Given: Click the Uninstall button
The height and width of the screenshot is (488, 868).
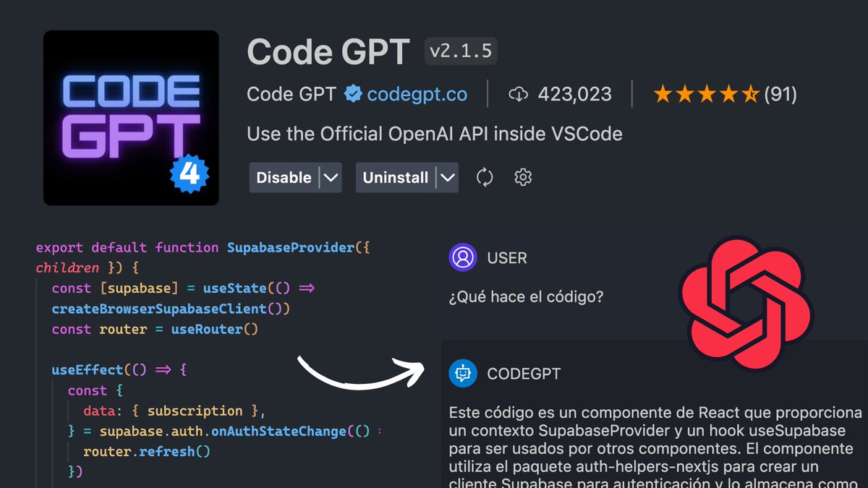Looking at the screenshot, I should coord(396,178).
